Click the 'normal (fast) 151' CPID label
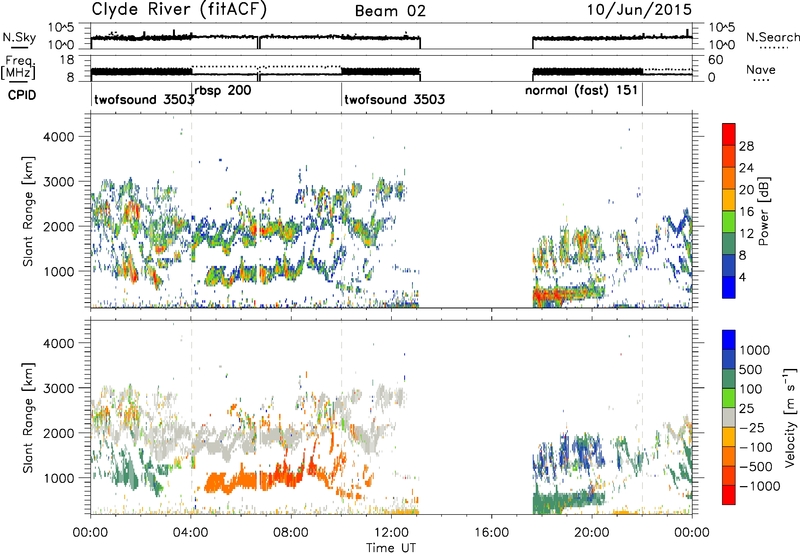 click(582, 90)
